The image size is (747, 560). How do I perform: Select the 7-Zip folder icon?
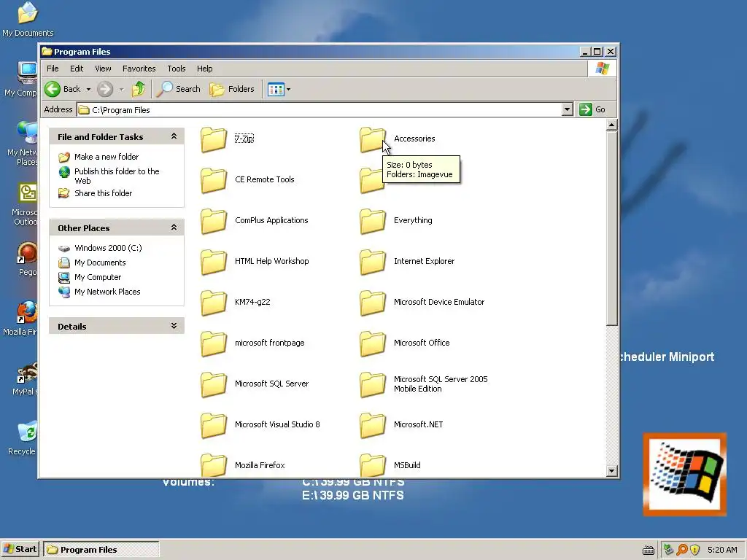214,139
